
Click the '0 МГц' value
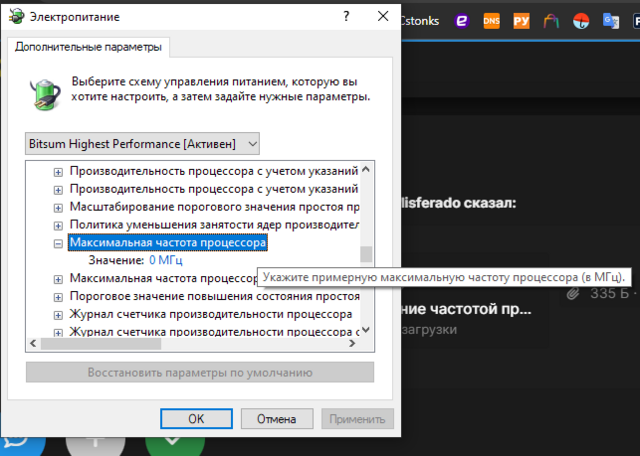point(166,260)
